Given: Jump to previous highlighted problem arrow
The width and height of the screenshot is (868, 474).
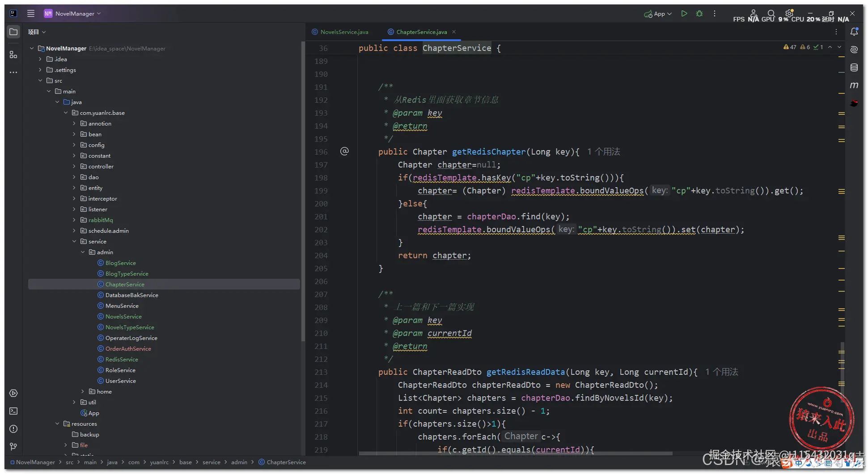Looking at the screenshot, I should pos(830,47).
